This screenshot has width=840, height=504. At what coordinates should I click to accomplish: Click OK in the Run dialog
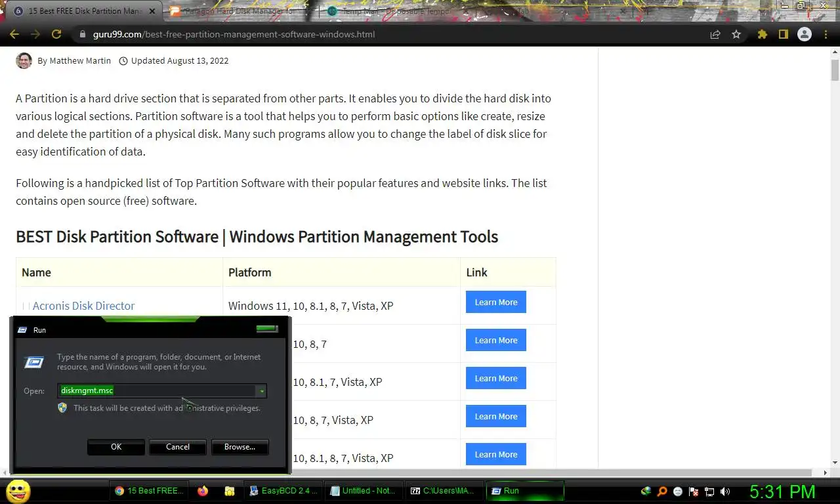[x=116, y=447]
